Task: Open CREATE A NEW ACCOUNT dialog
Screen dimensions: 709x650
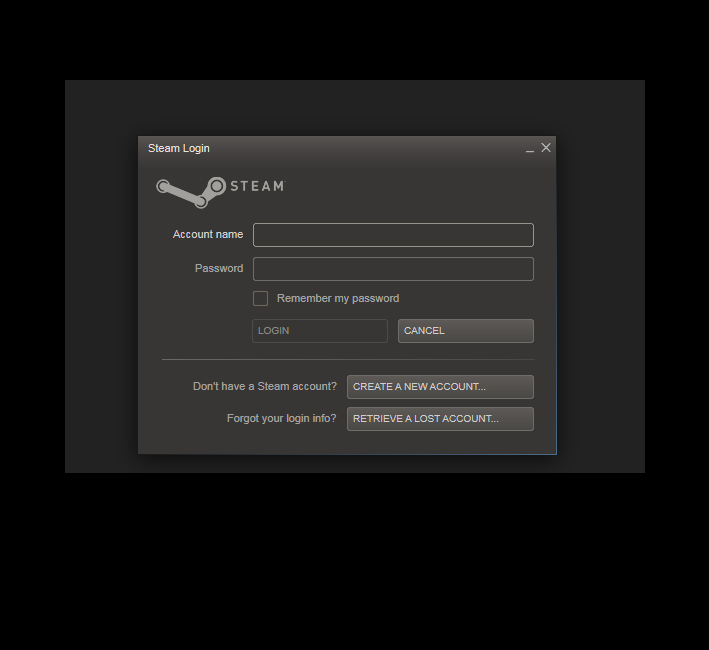Action: pos(440,387)
